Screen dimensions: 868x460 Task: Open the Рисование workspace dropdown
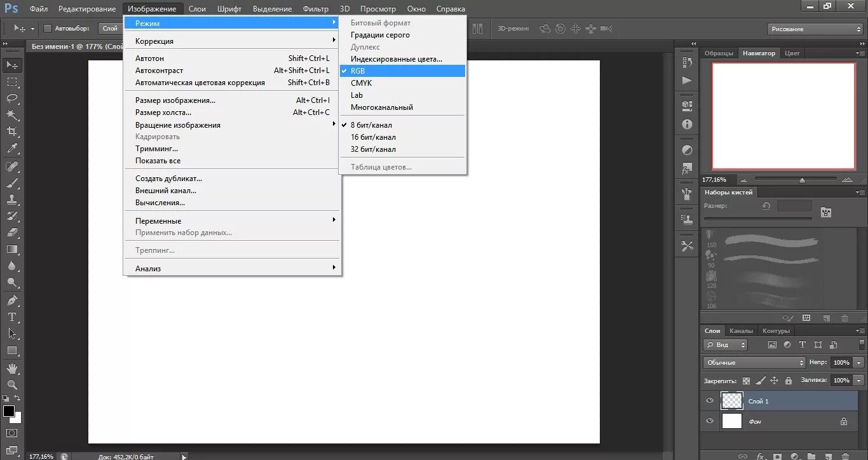(x=815, y=29)
